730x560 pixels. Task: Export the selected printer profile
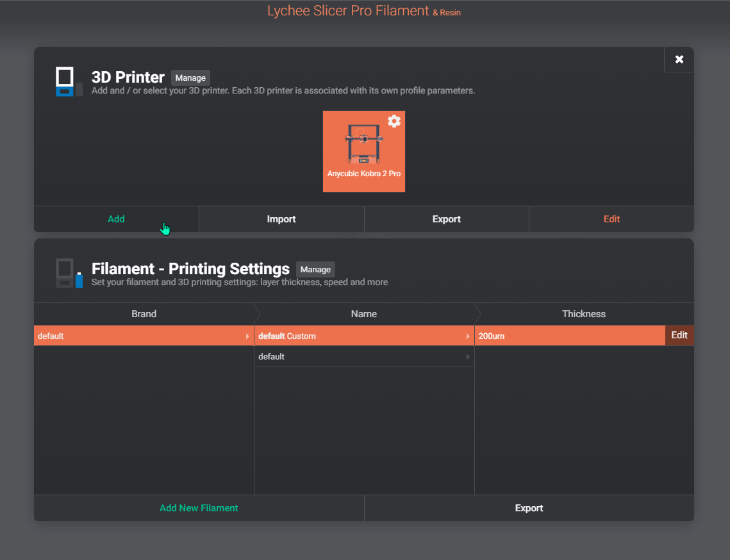point(446,218)
